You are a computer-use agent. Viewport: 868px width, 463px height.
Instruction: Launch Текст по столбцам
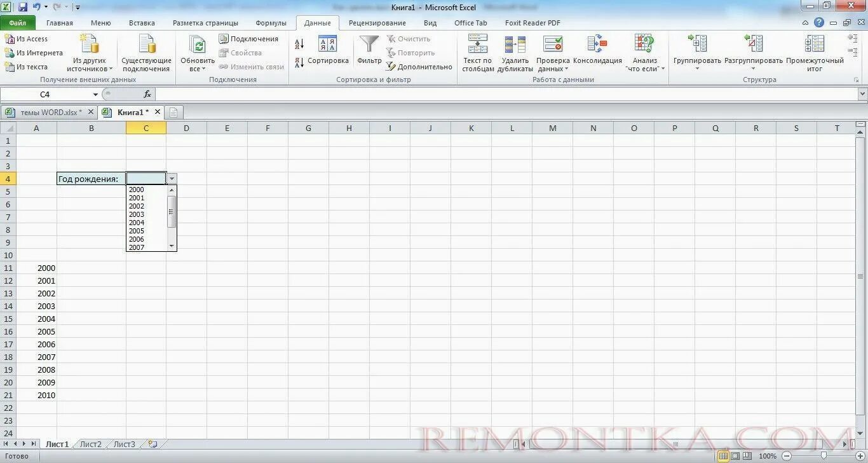(478, 53)
